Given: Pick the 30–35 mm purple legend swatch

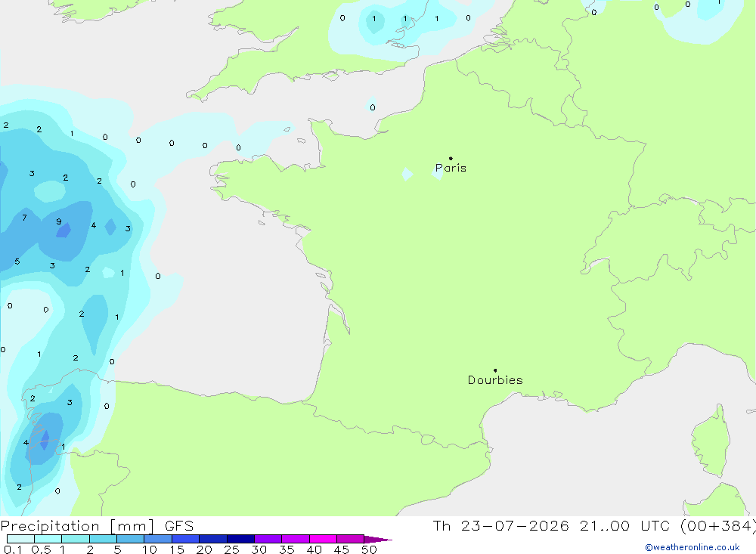Looking at the screenshot, I should [x=268, y=539].
